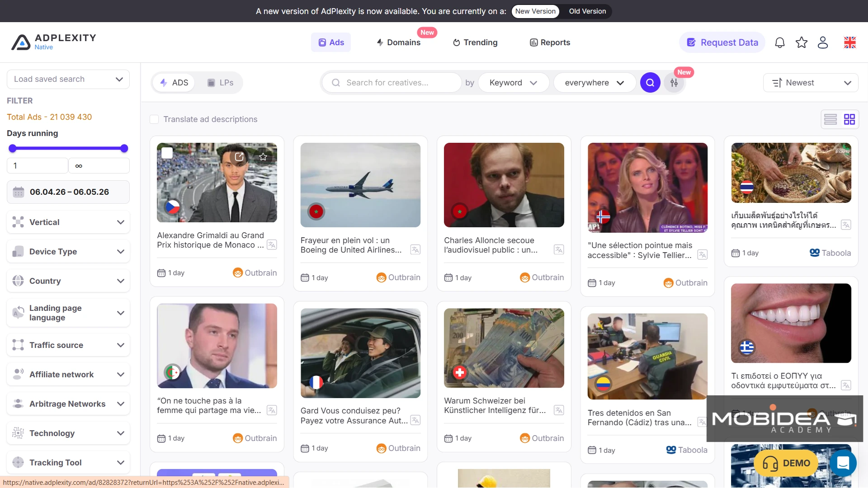Click the Days running minimum field

38,166
